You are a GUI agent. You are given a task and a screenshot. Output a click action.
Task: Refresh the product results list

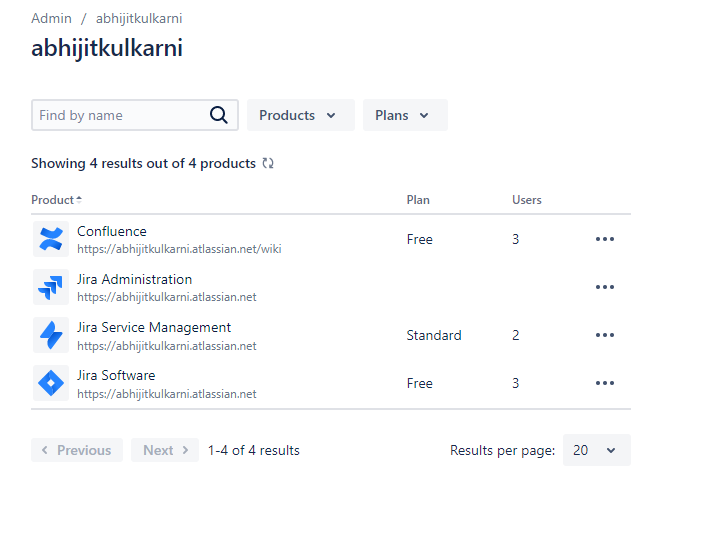pyautogui.click(x=268, y=163)
